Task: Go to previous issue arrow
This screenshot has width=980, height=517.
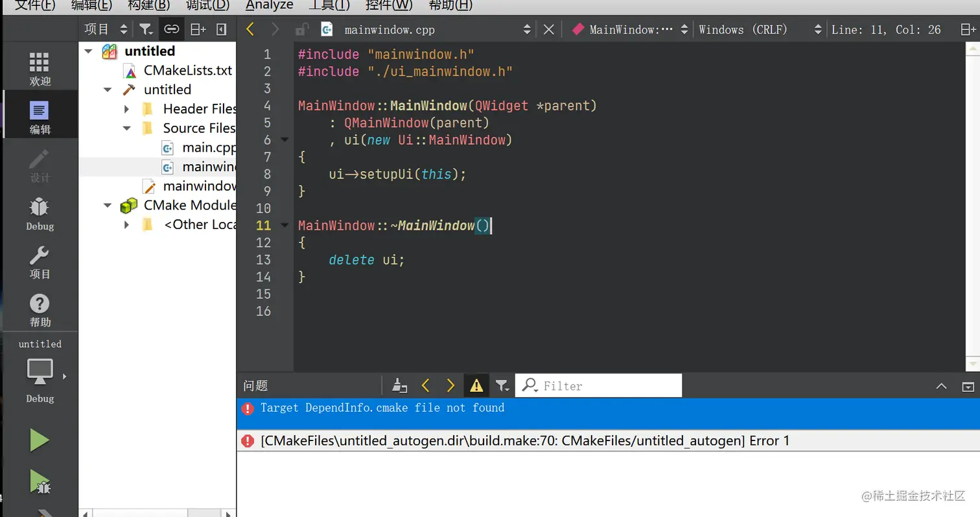Action: (426, 385)
